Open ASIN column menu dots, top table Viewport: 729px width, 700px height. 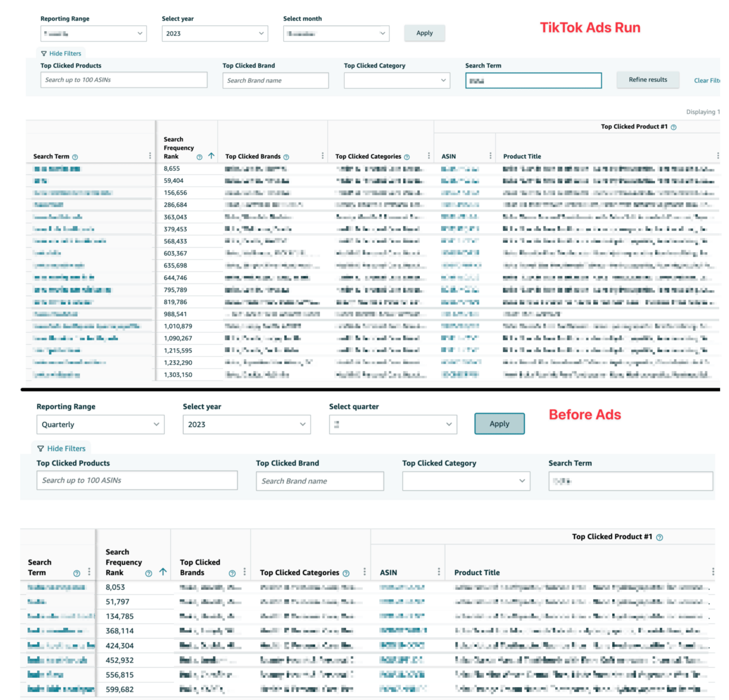(x=490, y=156)
